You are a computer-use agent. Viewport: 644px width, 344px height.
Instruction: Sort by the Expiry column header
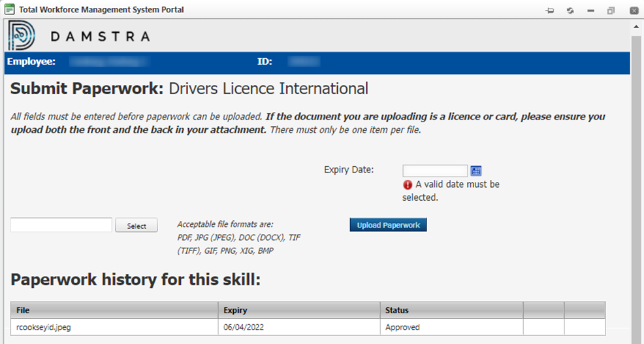299,310
